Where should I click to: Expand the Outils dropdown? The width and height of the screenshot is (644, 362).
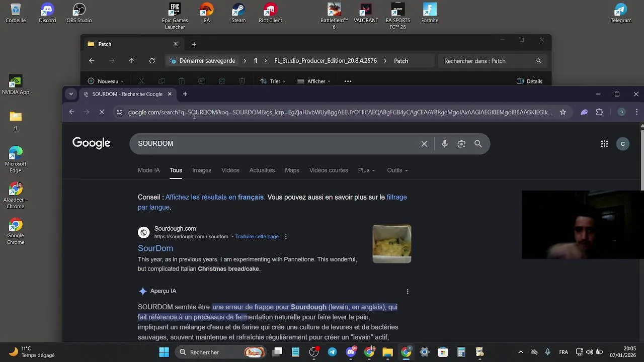click(397, 170)
